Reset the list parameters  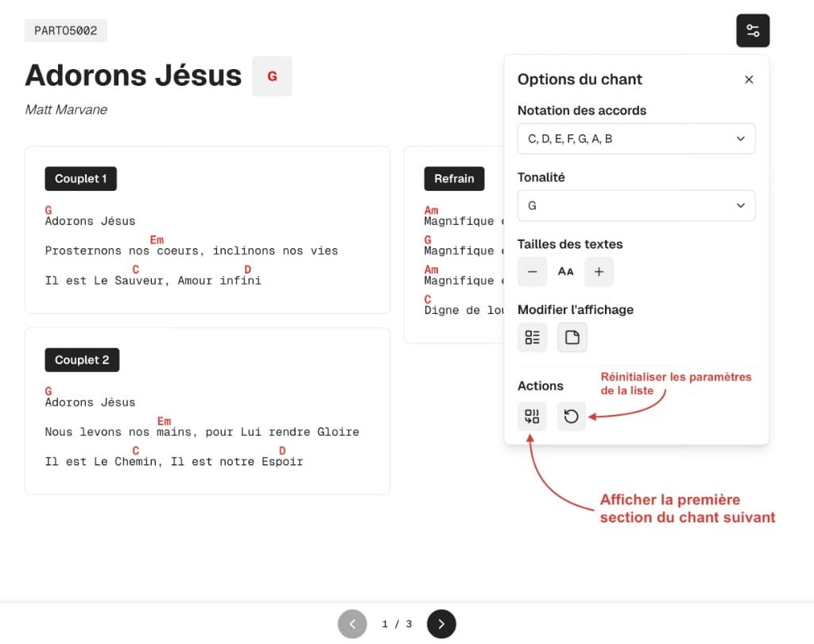[x=571, y=416]
